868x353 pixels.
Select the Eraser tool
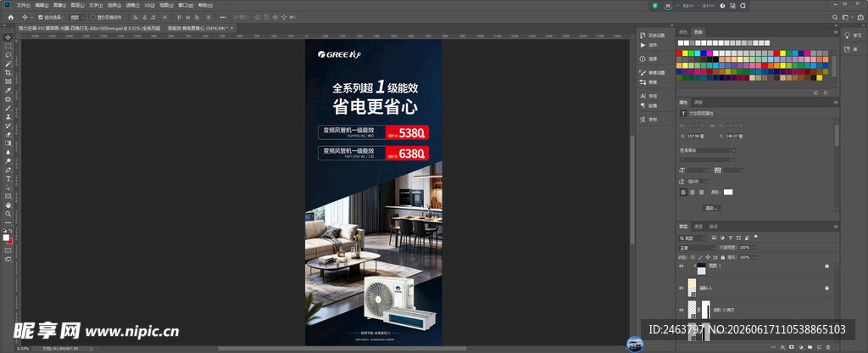click(x=8, y=134)
